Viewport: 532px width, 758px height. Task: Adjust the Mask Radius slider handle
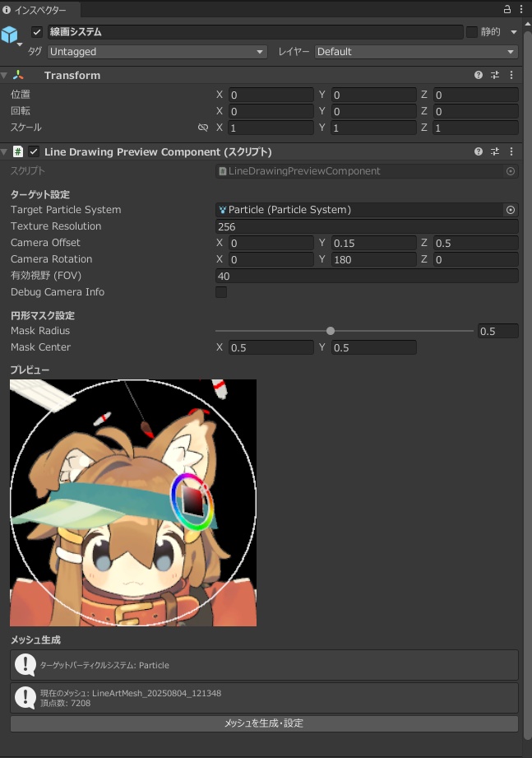[x=331, y=331]
